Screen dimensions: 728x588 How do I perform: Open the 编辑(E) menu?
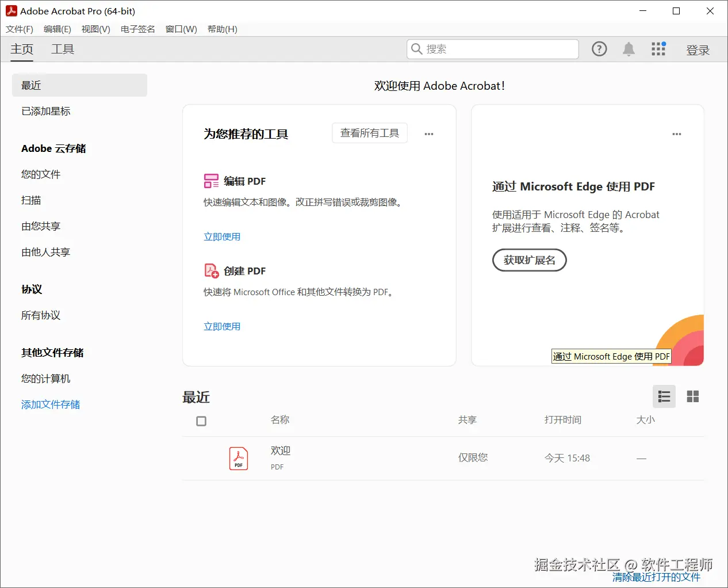[x=58, y=29]
